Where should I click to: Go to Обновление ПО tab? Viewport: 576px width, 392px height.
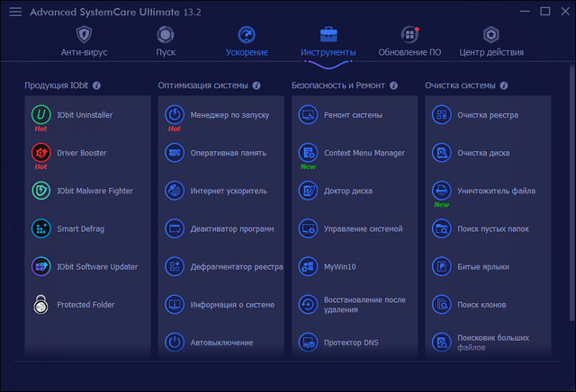point(409,41)
